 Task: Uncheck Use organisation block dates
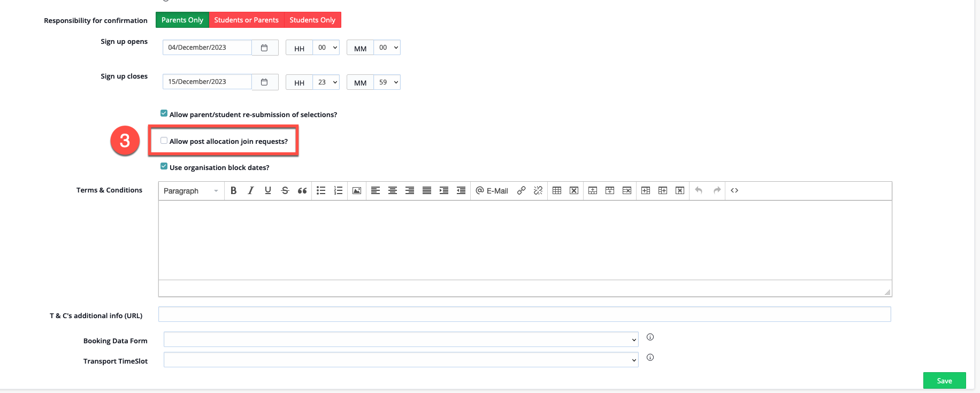coord(164,166)
